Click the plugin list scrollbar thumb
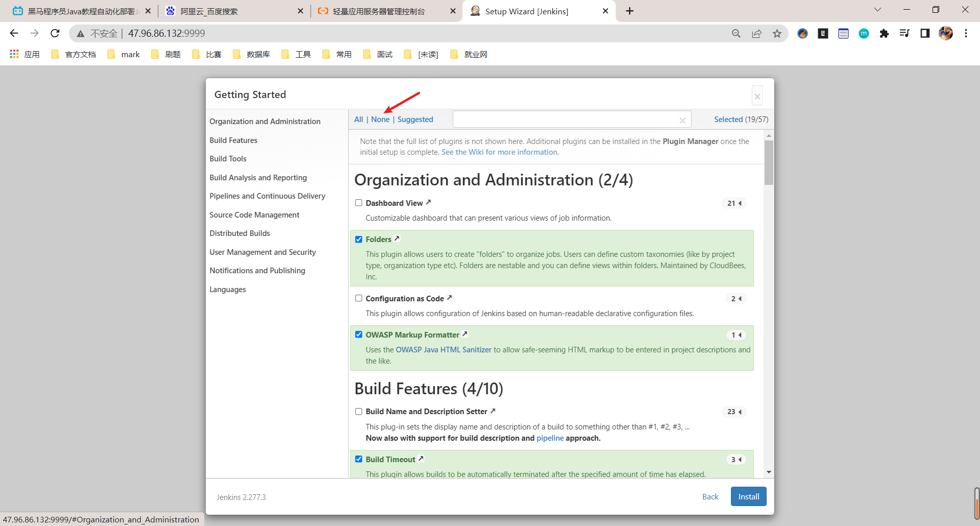 (769, 162)
